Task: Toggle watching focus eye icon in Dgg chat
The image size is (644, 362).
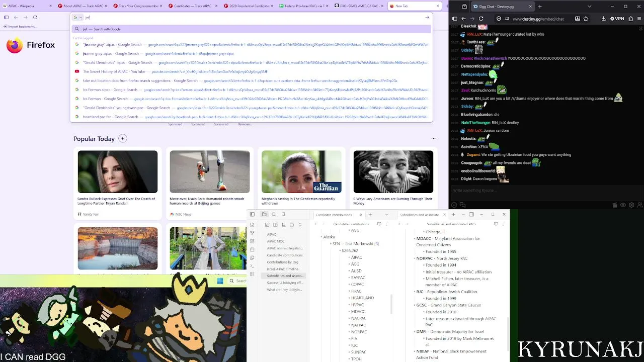Action: coord(623,205)
